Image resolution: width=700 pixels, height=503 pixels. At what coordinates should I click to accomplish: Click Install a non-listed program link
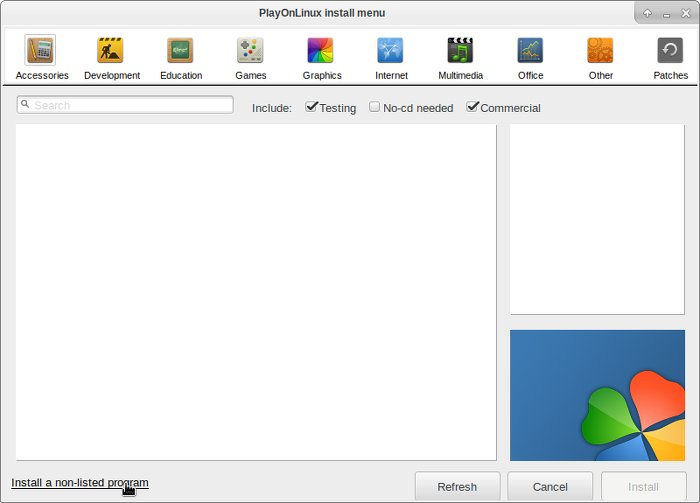point(80,482)
